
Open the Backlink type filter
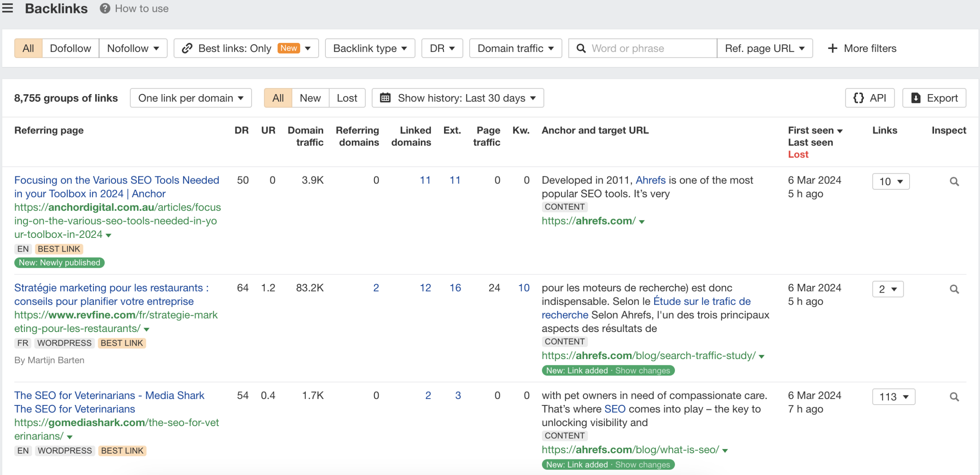[x=370, y=48]
